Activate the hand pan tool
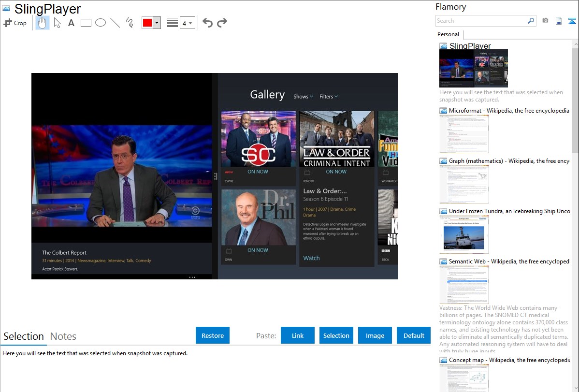 click(43, 23)
